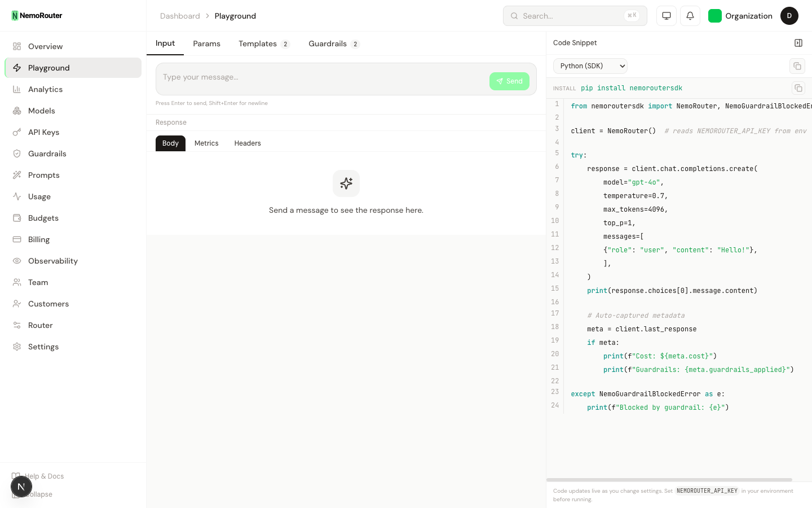Open the Settings page
The height and width of the screenshot is (508, 812).
tap(43, 347)
